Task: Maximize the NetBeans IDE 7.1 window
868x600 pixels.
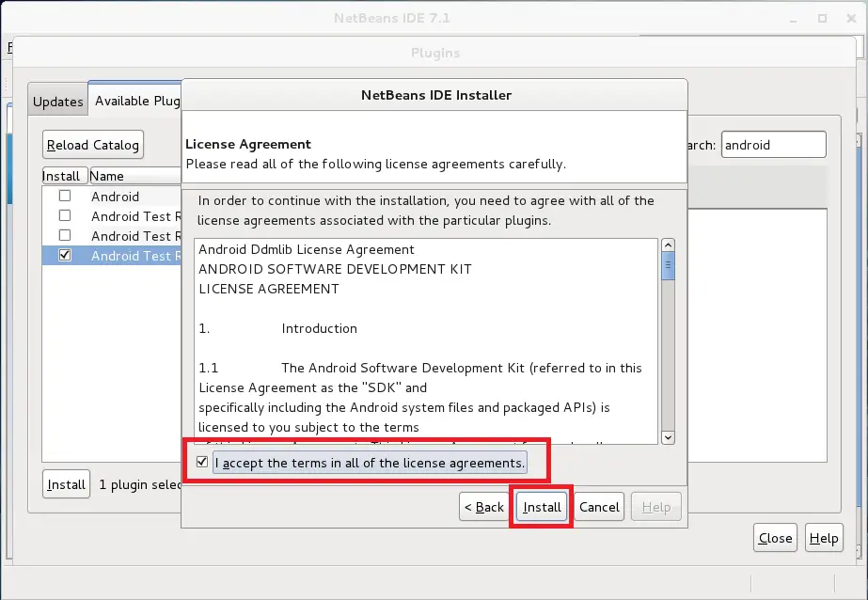Action: tap(822, 18)
